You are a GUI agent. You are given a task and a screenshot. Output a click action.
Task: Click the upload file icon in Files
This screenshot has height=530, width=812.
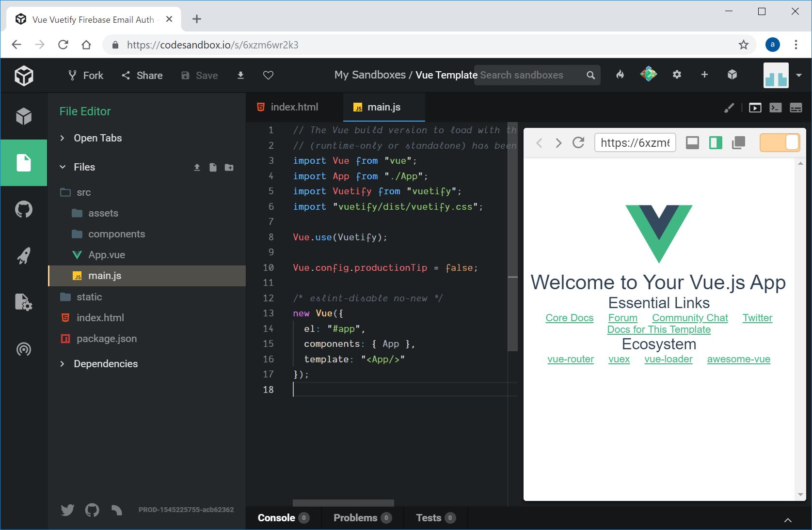point(197,168)
